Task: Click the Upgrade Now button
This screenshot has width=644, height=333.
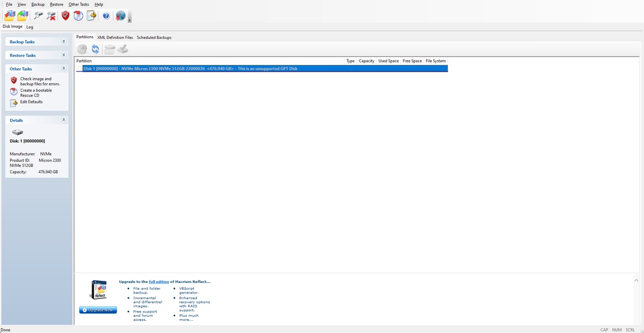Action: (98, 310)
